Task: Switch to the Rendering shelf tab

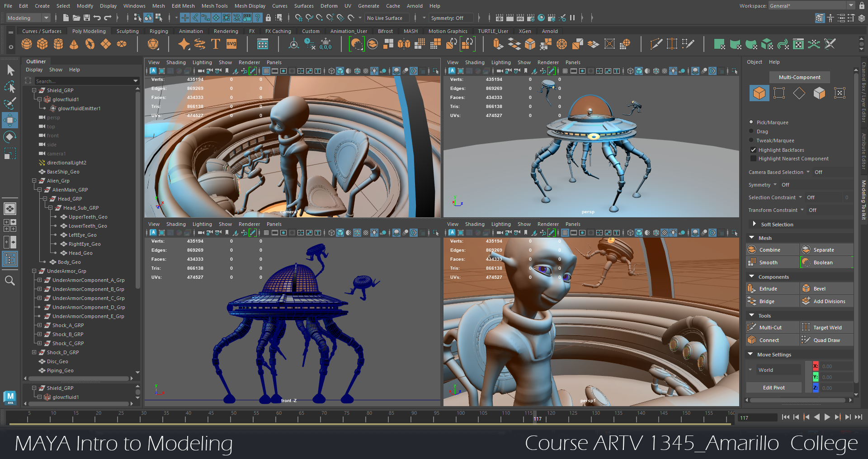Action: pyautogui.click(x=226, y=31)
